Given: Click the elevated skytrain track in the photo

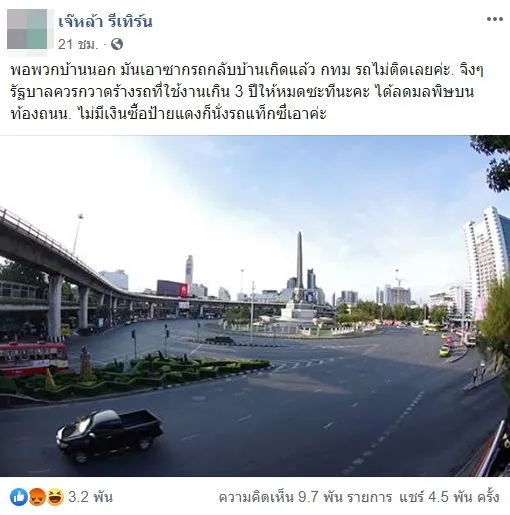Looking at the screenshot, I should click(x=100, y=271).
